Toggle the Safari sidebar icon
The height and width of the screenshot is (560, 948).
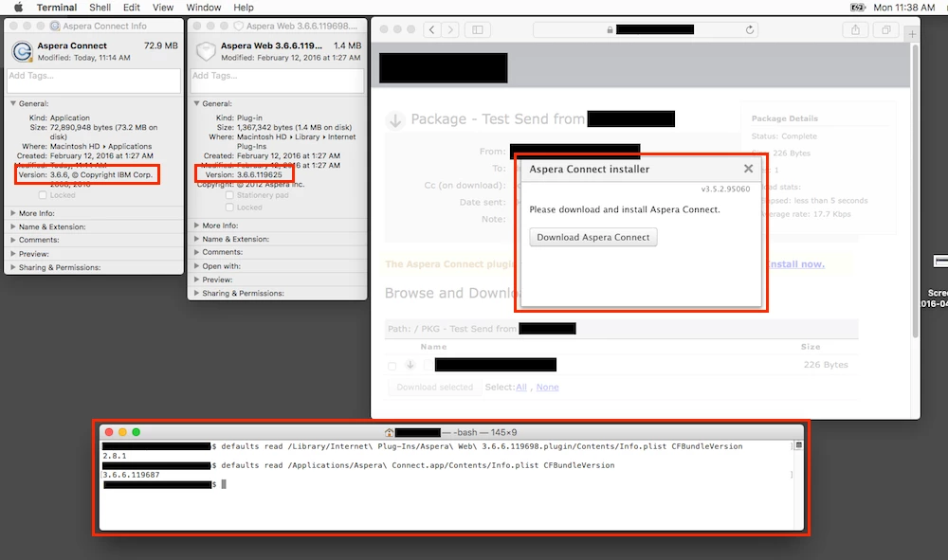pyautogui.click(x=478, y=29)
